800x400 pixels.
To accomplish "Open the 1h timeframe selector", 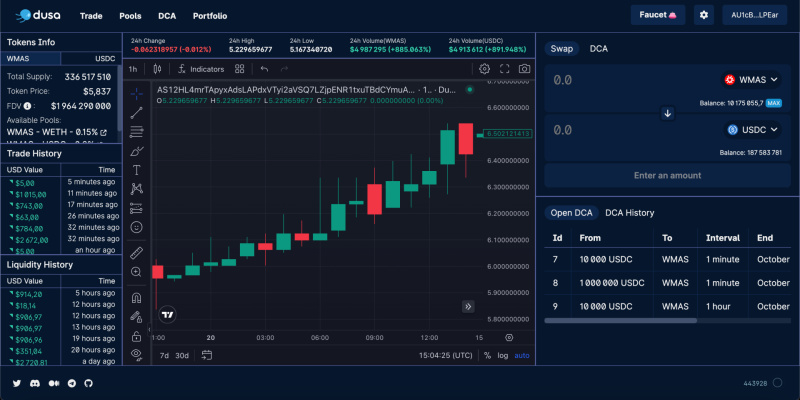I will point(133,69).
